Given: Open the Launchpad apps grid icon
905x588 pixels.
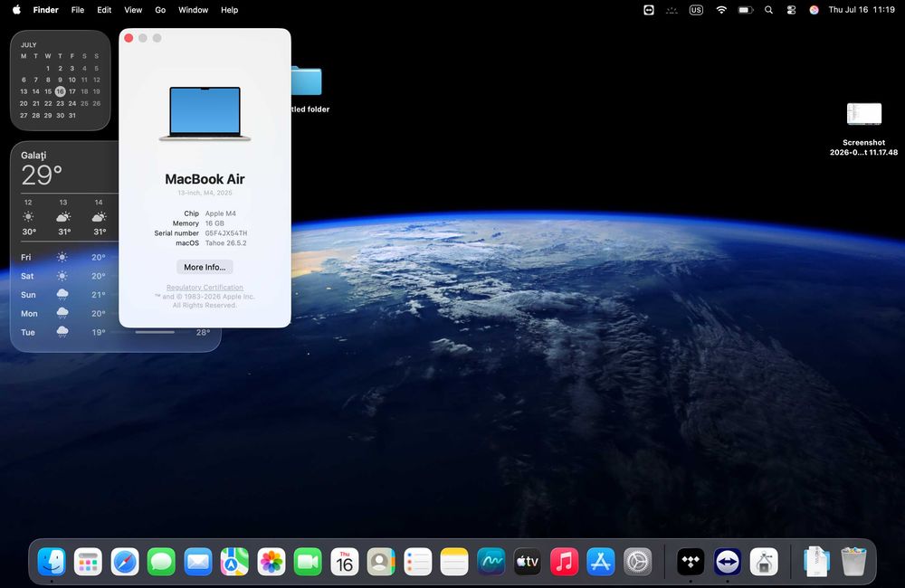Looking at the screenshot, I should (89, 562).
